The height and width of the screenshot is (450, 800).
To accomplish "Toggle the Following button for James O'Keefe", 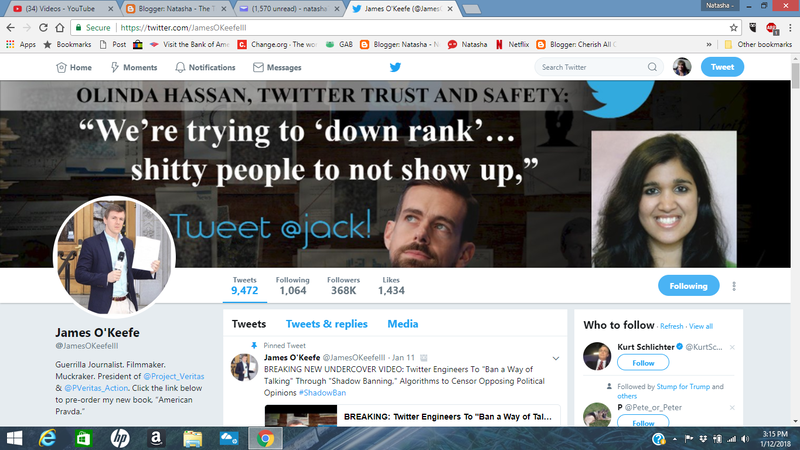I will coord(688,286).
